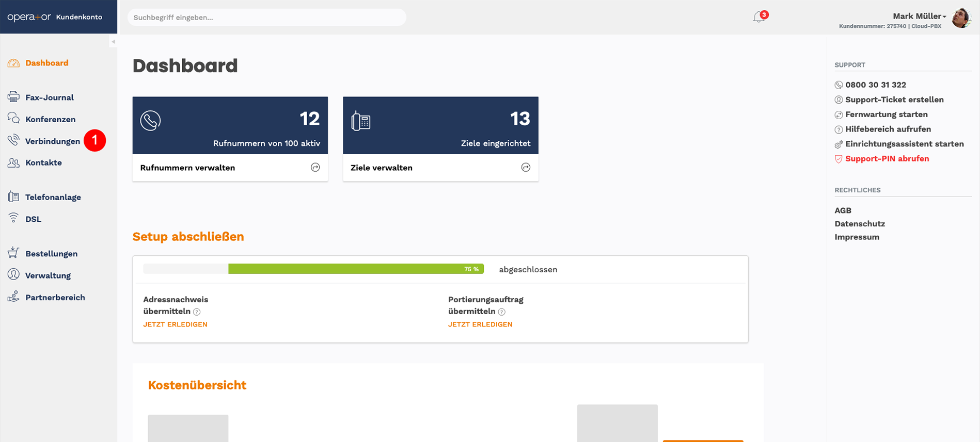Image resolution: width=980 pixels, height=442 pixels.
Task: Open Telefonanlage in the sidebar
Action: [x=53, y=197]
